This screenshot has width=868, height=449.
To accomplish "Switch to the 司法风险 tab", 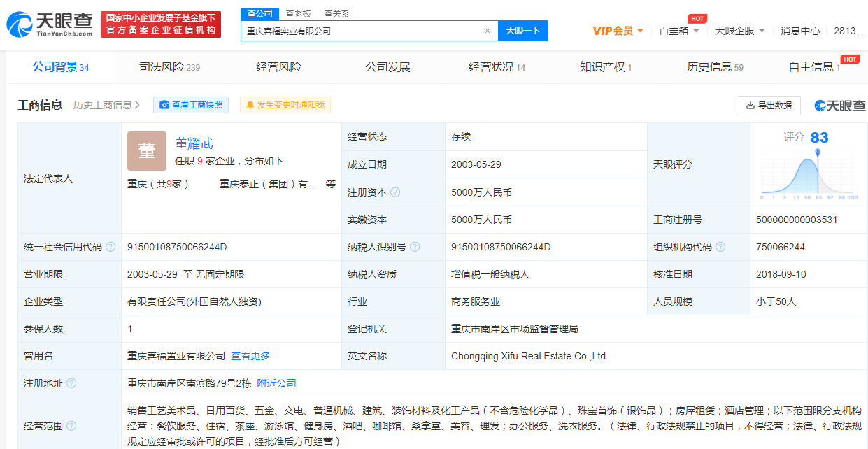I will tap(169, 67).
